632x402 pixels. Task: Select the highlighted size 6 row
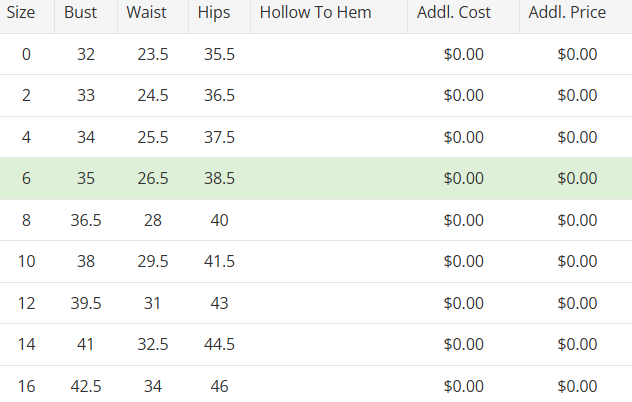(x=315, y=178)
